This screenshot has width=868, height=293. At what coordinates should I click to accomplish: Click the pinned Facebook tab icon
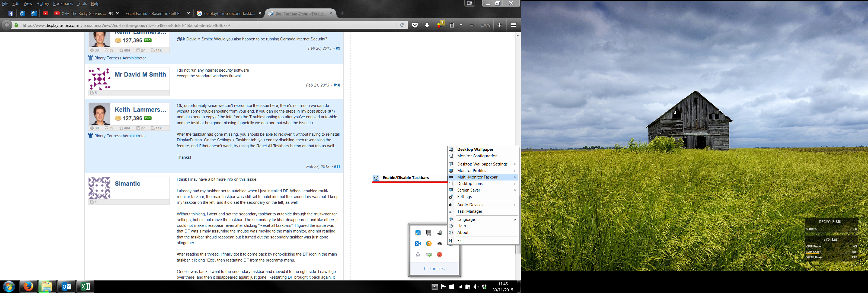[11, 14]
